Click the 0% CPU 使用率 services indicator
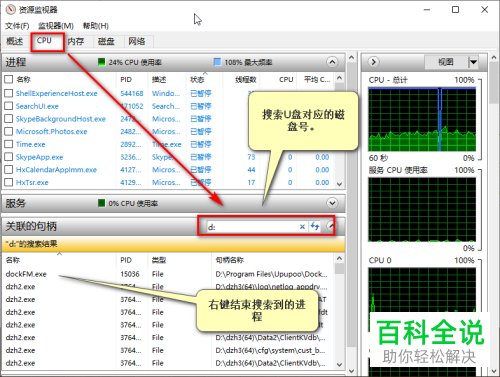500x377 pixels. click(102, 203)
